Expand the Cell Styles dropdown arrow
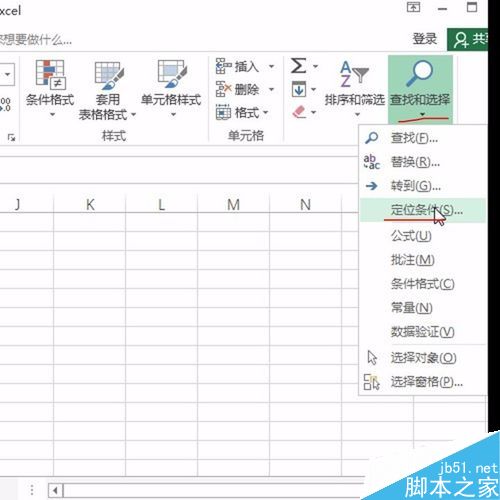 (173, 115)
